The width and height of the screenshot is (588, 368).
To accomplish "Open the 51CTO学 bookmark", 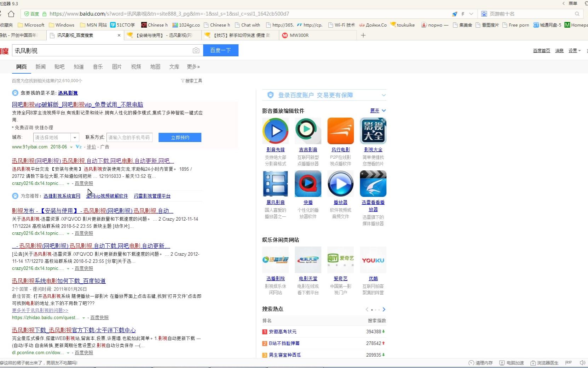I will tap(123, 25).
